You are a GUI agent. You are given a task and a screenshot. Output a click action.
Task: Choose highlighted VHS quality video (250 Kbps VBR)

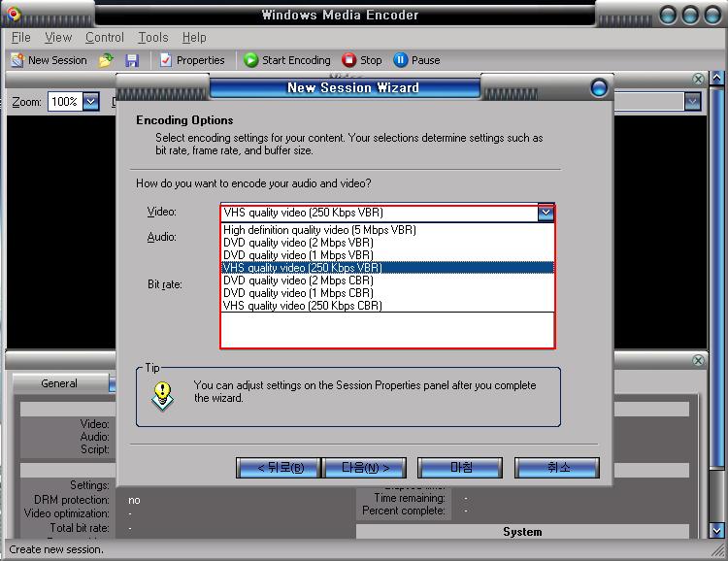387,268
